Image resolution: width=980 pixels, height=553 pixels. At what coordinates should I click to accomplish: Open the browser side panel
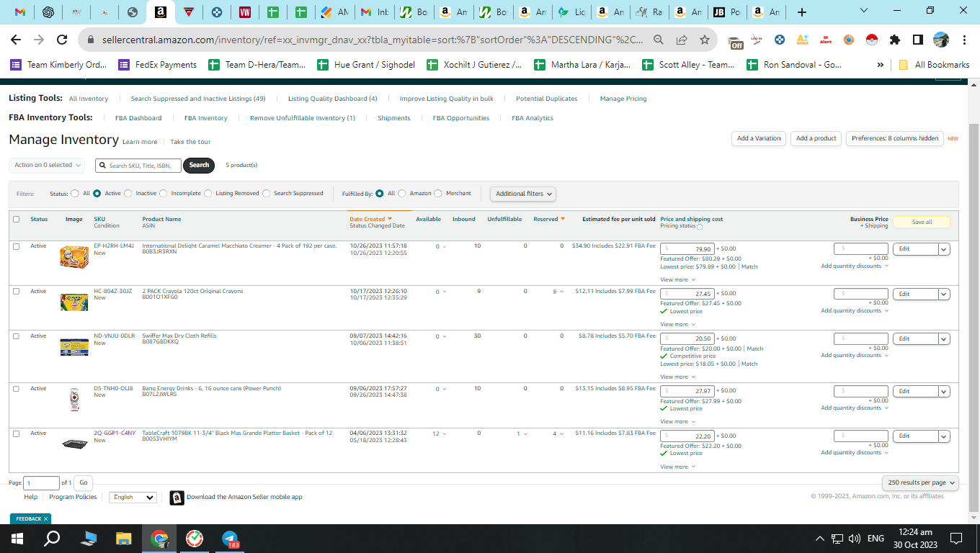click(917, 40)
